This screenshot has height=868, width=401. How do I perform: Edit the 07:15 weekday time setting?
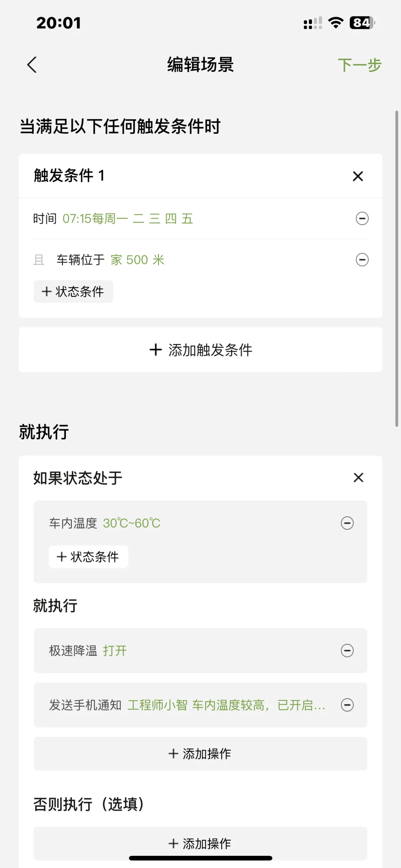(x=128, y=219)
